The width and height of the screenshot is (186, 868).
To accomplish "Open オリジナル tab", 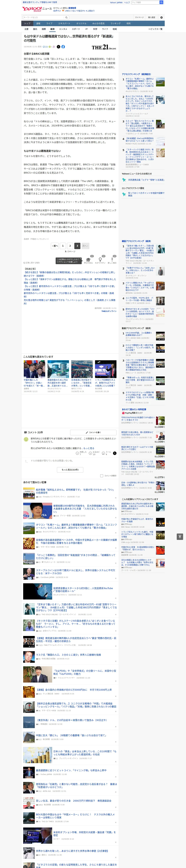I will pos(81,24).
